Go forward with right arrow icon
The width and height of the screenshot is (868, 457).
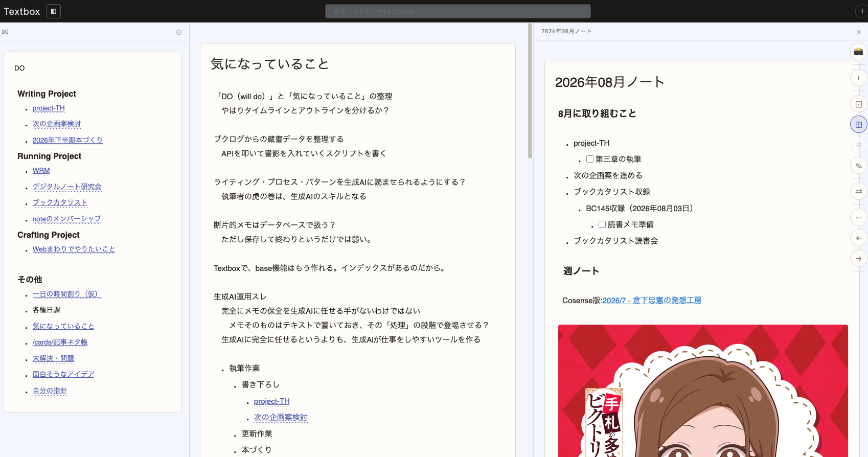858,259
